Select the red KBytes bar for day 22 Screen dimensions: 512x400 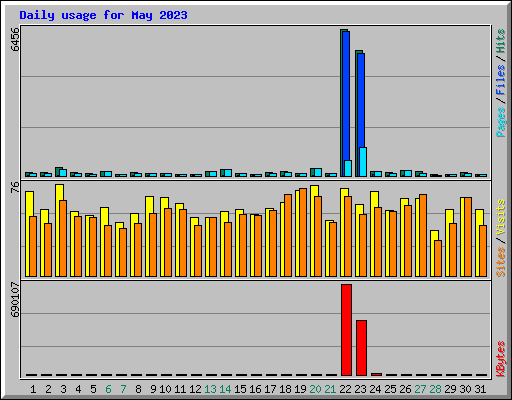(x=346, y=330)
